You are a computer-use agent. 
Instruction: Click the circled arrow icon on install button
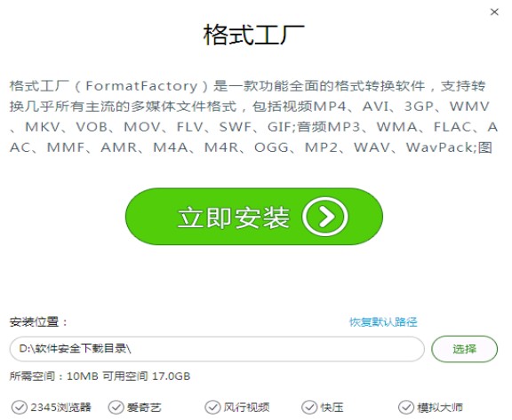point(325,217)
